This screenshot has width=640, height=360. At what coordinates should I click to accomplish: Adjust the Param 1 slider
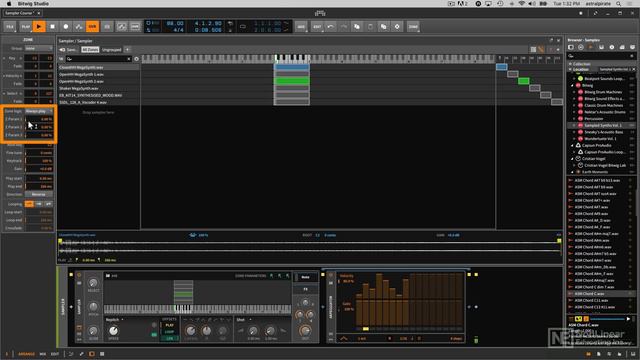(x=39, y=119)
